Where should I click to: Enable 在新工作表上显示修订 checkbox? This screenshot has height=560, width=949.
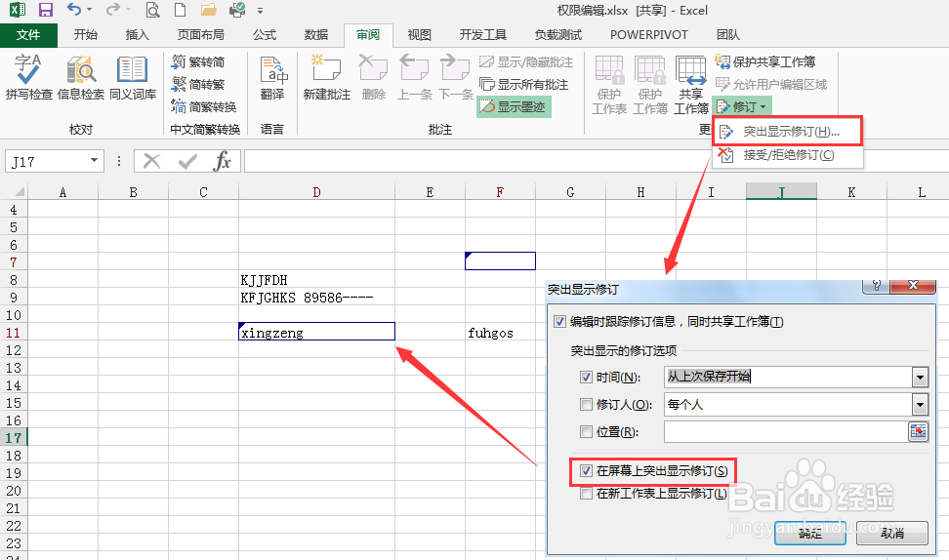tap(586, 494)
